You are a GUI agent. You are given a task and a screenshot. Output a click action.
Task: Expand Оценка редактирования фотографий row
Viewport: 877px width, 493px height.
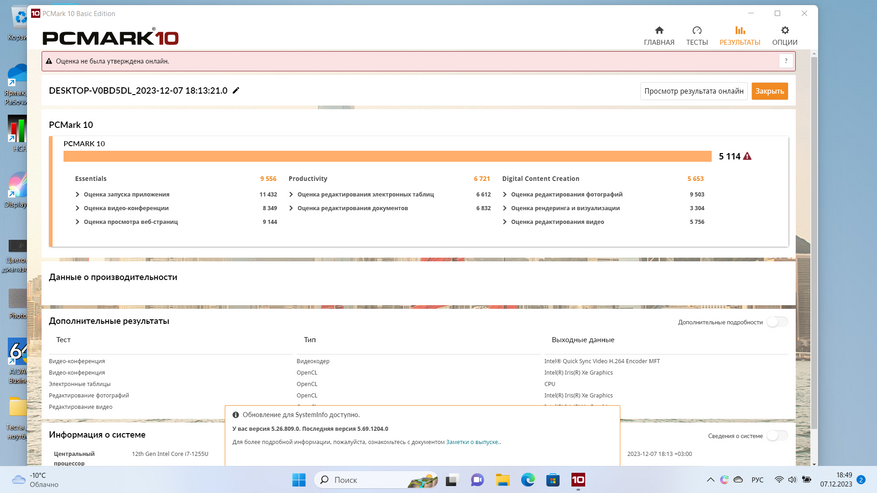pos(504,194)
